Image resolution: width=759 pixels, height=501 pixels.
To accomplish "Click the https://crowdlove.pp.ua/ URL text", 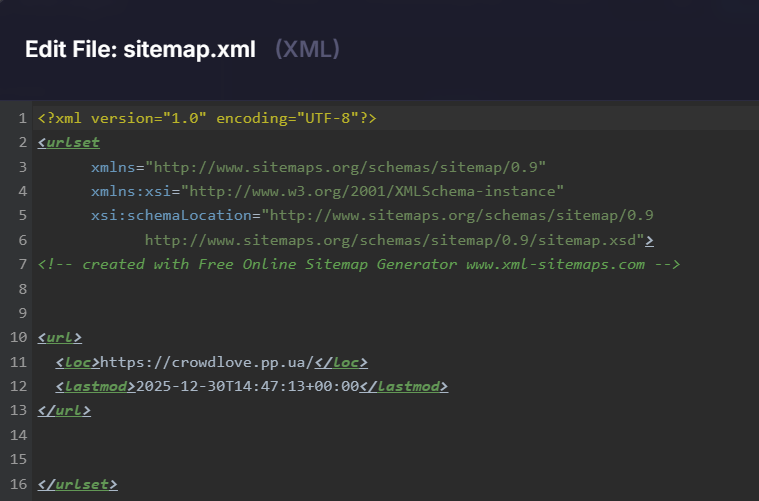I will pyautogui.click(x=208, y=362).
